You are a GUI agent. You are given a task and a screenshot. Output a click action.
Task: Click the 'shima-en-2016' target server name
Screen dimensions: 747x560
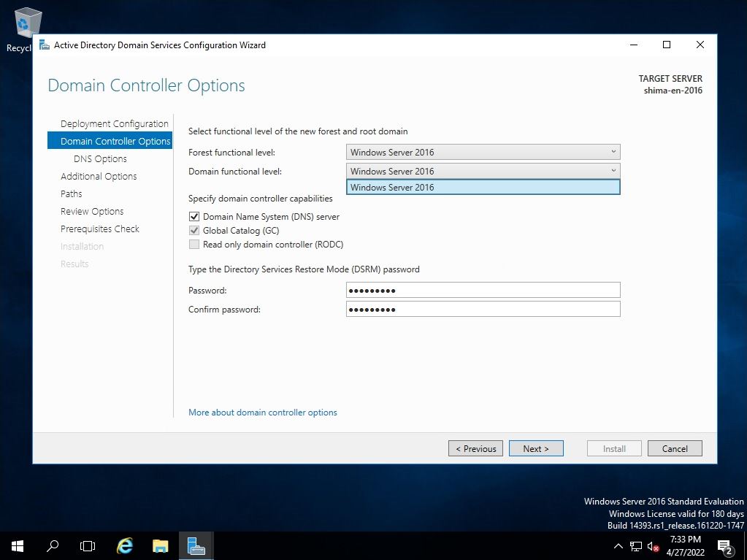673,91
